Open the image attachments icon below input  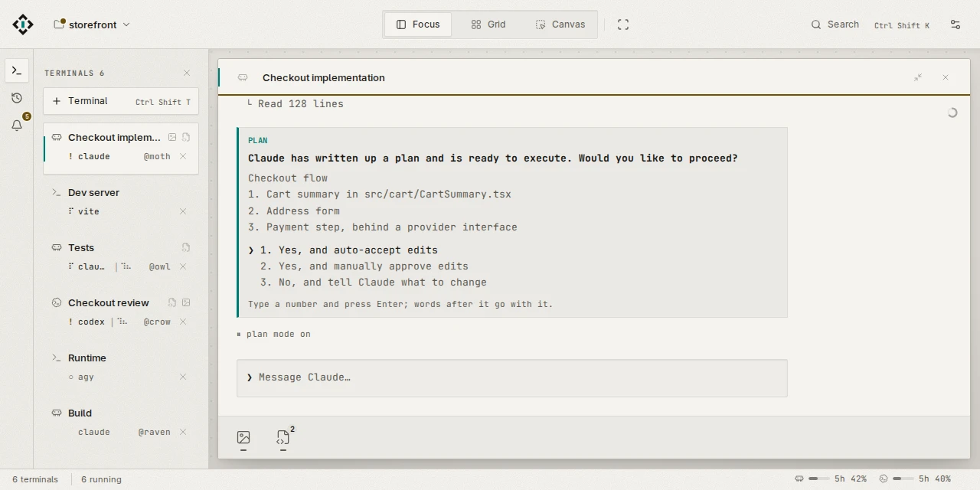tap(243, 439)
